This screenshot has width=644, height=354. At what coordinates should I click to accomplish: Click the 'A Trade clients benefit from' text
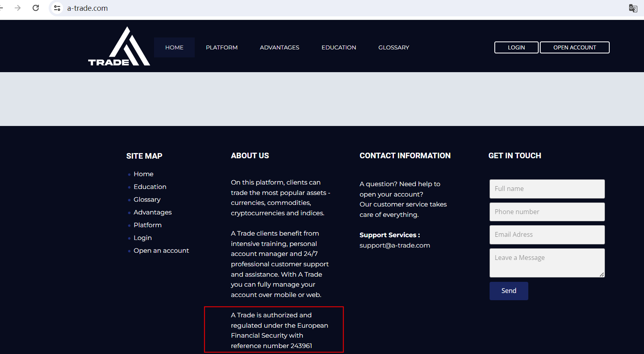[x=275, y=234]
